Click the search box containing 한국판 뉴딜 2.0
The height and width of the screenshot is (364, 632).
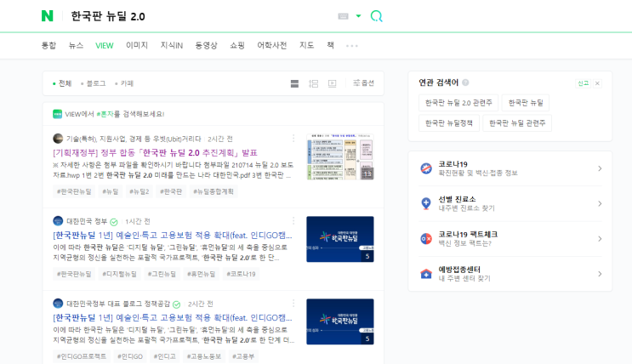[202, 16]
